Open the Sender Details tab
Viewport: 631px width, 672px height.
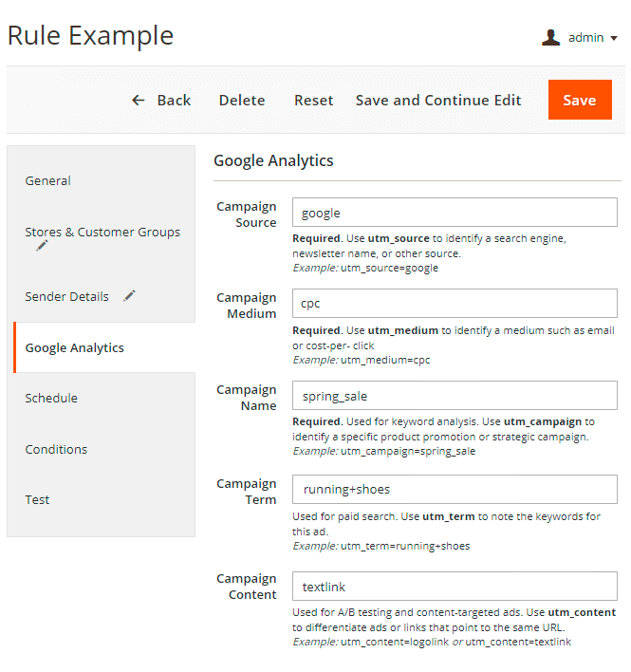click(x=66, y=296)
